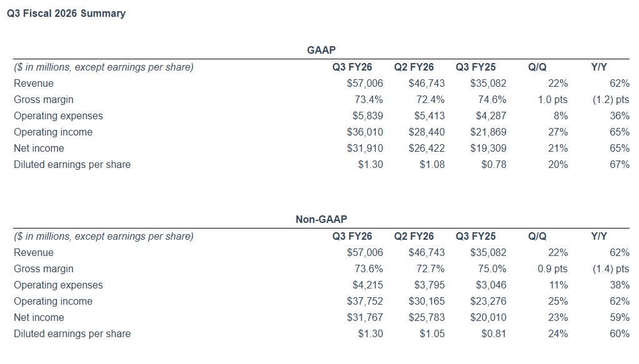Click the "Q3 Fiscal 2026 Summary" heading
This screenshot has height=364, width=639.
click(66, 13)
